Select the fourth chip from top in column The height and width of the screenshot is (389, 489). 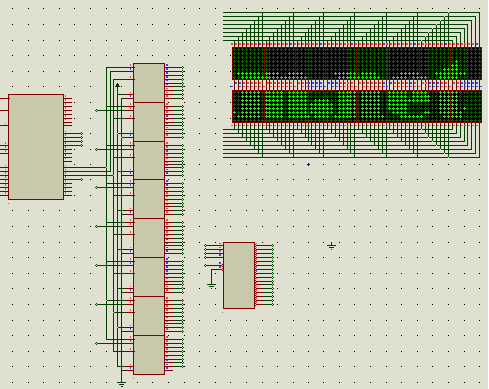[x=149, y=199]
